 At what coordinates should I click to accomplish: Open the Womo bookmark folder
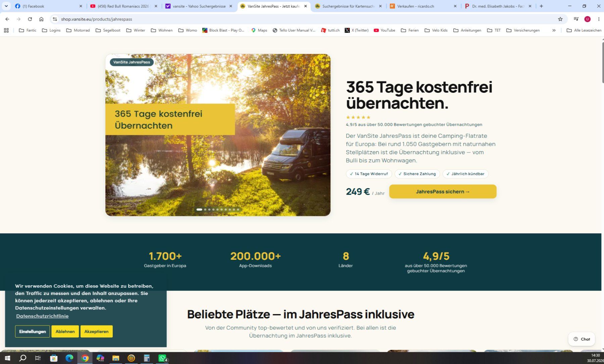(x=188, y=30)
